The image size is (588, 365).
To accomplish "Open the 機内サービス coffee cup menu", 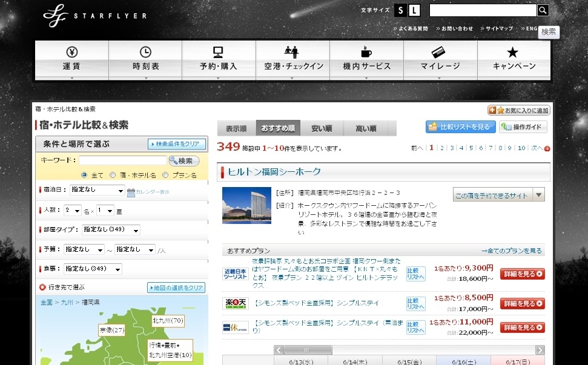I will point(366,60).
